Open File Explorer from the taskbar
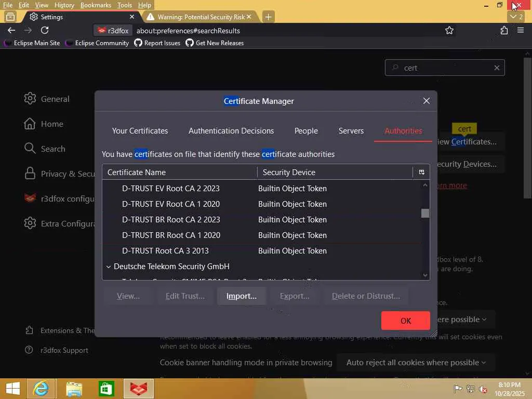 [x=74, y=389]
